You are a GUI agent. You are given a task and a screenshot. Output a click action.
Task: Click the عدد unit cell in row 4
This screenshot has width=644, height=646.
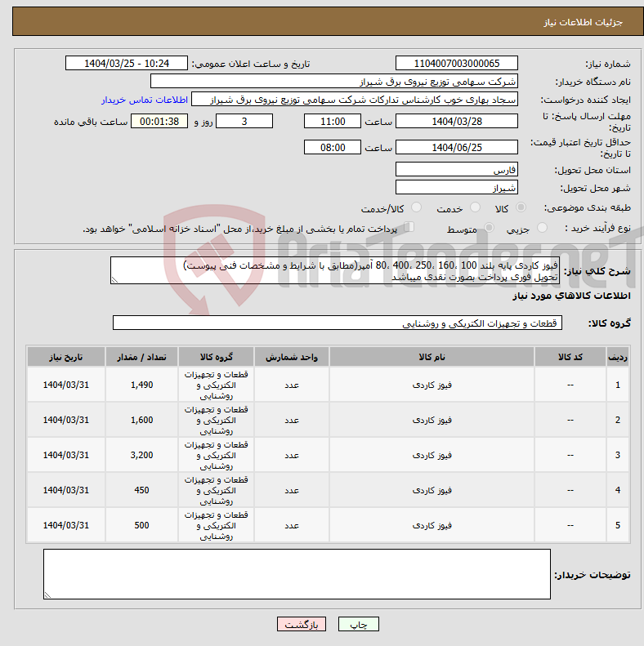pos(292,490)
